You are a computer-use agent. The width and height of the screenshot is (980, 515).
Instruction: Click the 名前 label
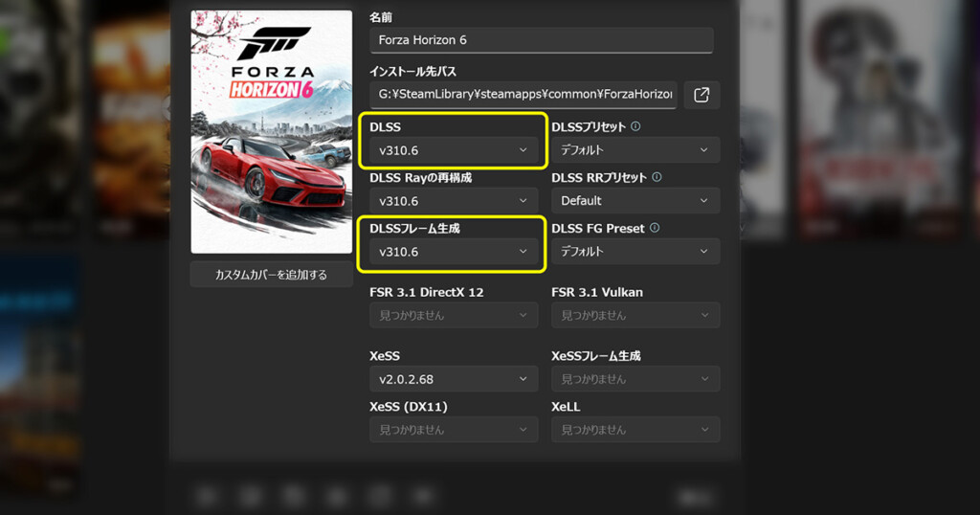pyautogui.click(x=381, y=17)
